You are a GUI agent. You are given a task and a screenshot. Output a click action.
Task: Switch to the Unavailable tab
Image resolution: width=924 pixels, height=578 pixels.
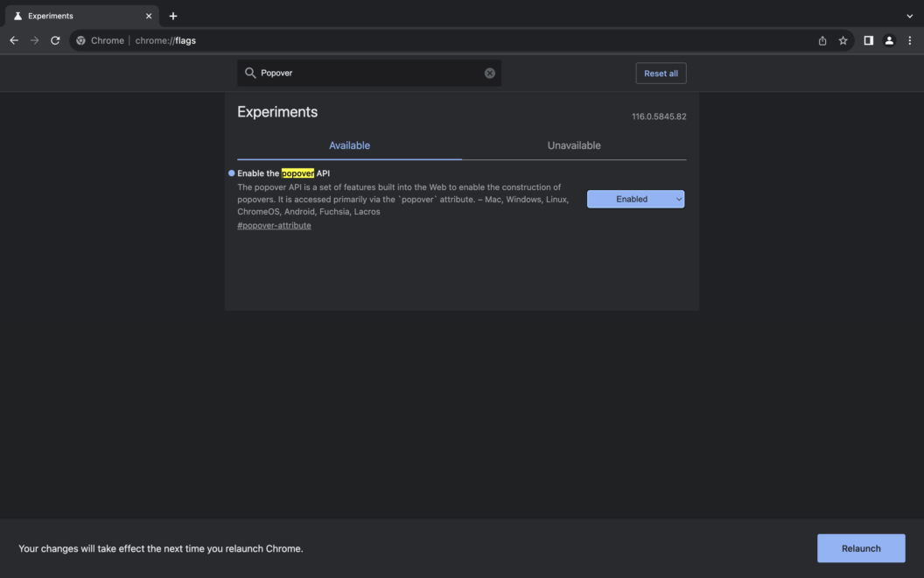click(574, 145)
